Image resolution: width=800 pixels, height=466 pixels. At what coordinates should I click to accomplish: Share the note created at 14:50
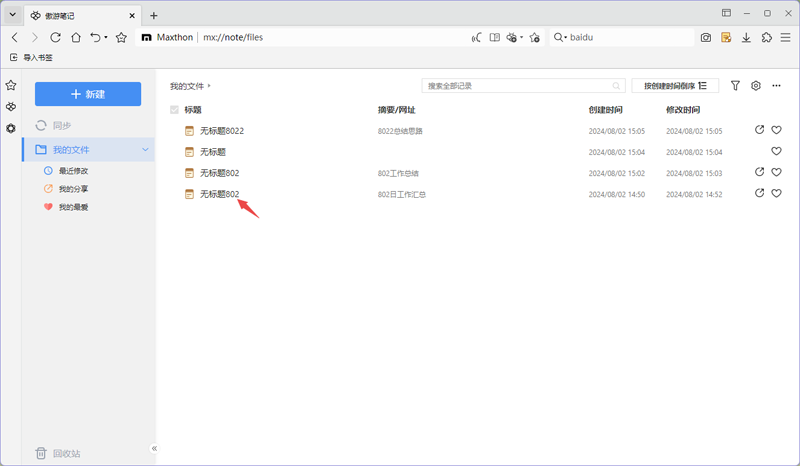click(x=759, y=193)
